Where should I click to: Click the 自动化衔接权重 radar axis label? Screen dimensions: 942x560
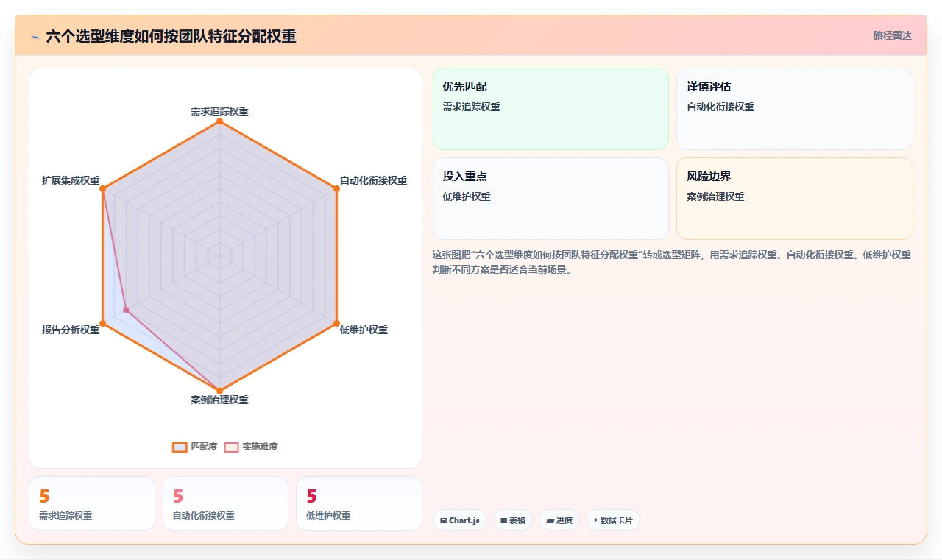click(x=373, y=180)
